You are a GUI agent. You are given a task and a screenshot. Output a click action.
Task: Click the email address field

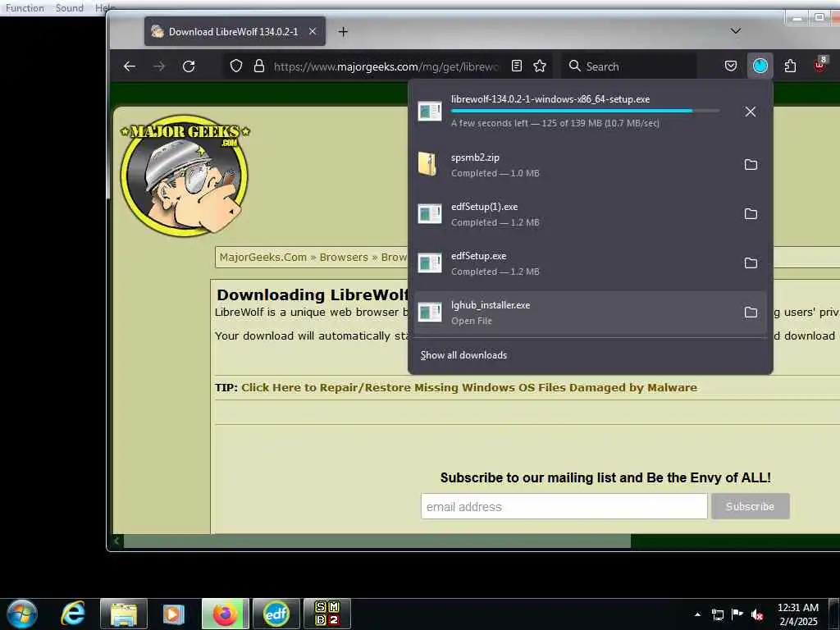[564, 506]
